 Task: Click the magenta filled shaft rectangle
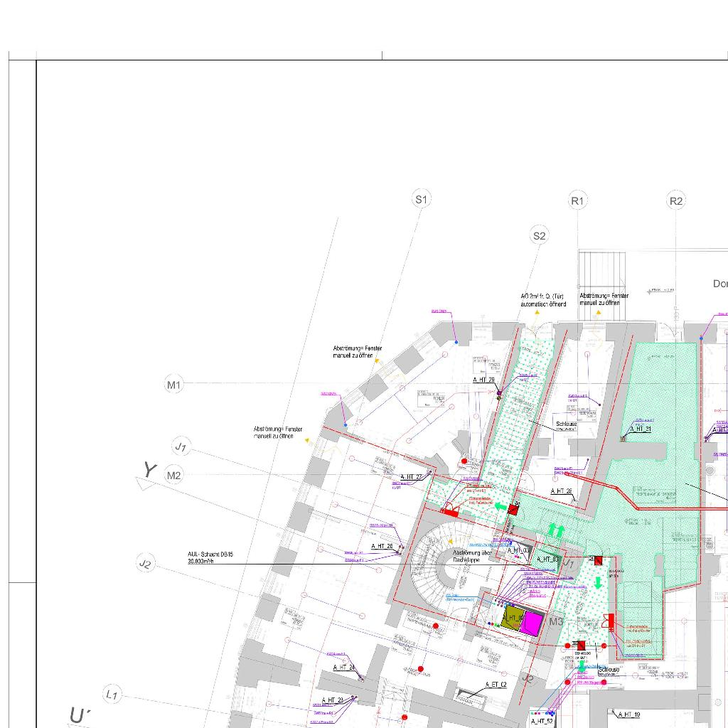(530, 623)
